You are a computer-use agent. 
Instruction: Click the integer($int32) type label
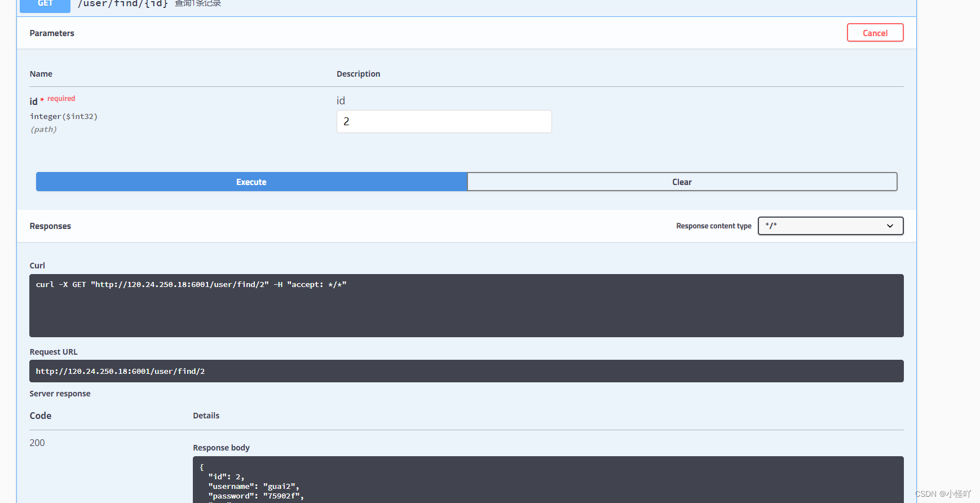[x=64, y=116]
